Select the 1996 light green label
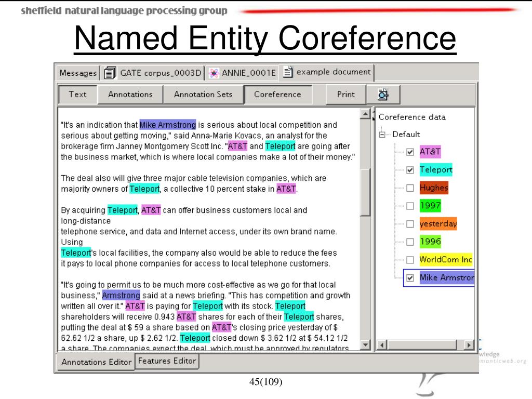The image size is (532, 399). (430, 242)
